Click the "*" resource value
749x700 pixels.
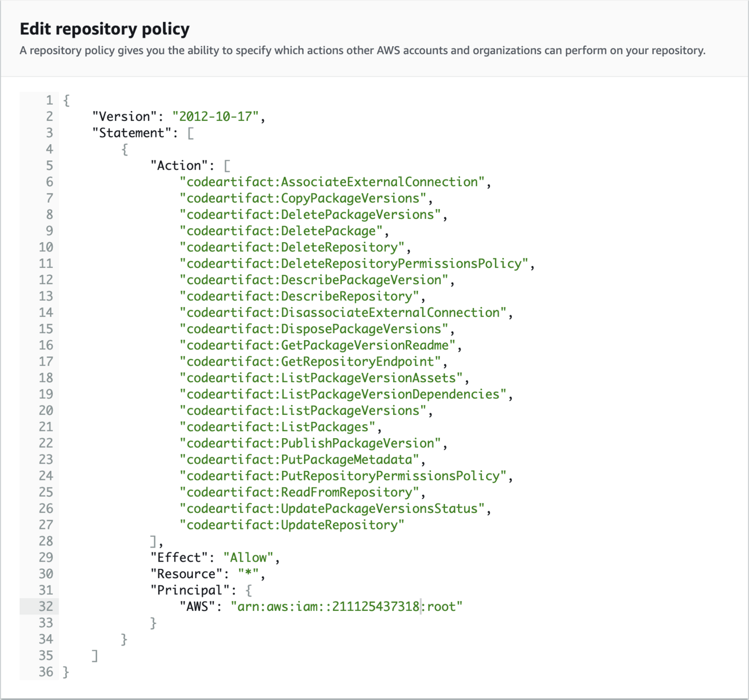248,574
